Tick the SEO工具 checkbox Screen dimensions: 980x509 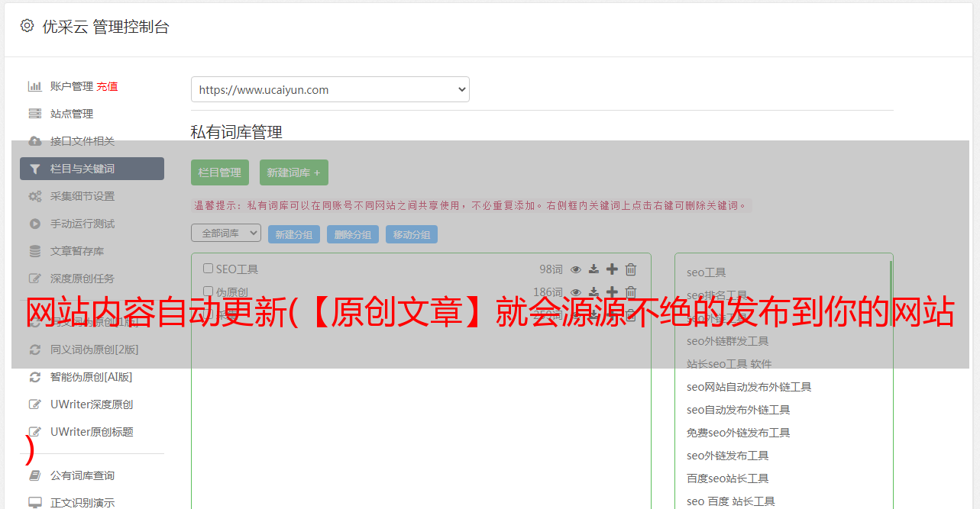[208, 269]
